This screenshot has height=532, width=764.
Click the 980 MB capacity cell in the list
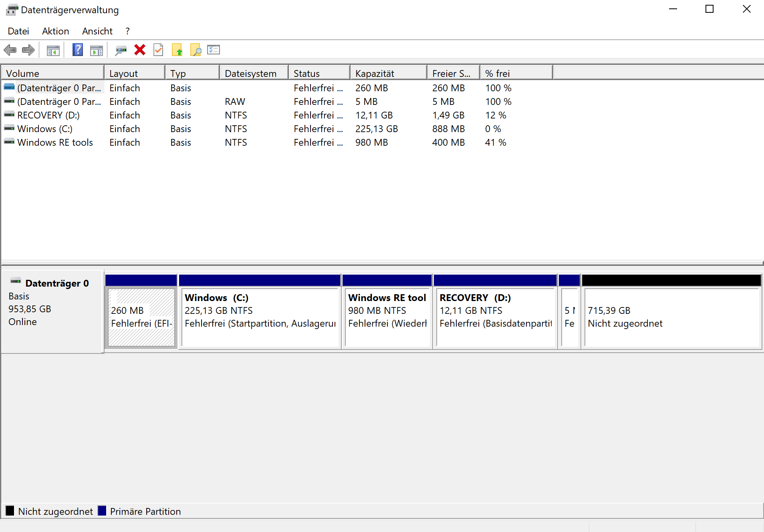point(372,143)
